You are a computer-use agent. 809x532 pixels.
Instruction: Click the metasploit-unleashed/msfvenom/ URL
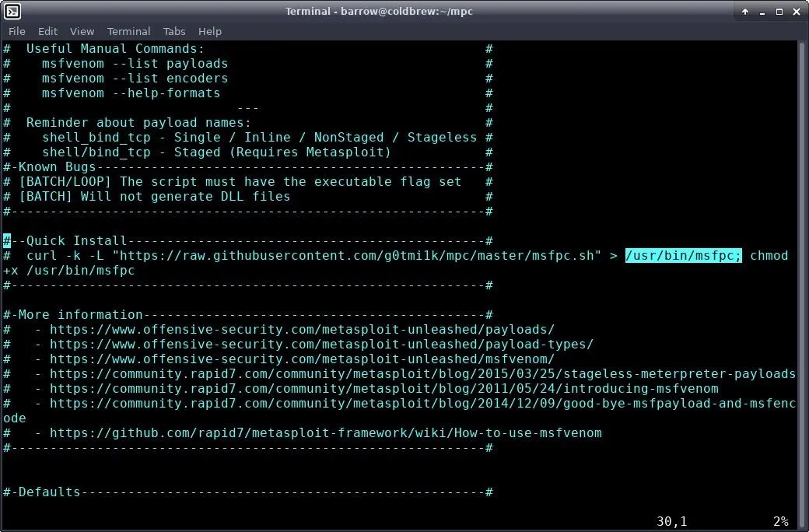(302, 359)
